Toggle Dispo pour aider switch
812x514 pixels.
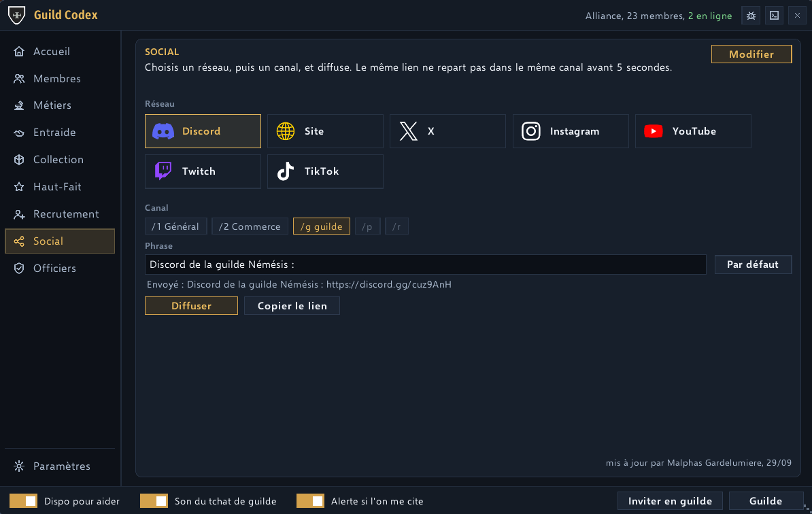[23, 501]
